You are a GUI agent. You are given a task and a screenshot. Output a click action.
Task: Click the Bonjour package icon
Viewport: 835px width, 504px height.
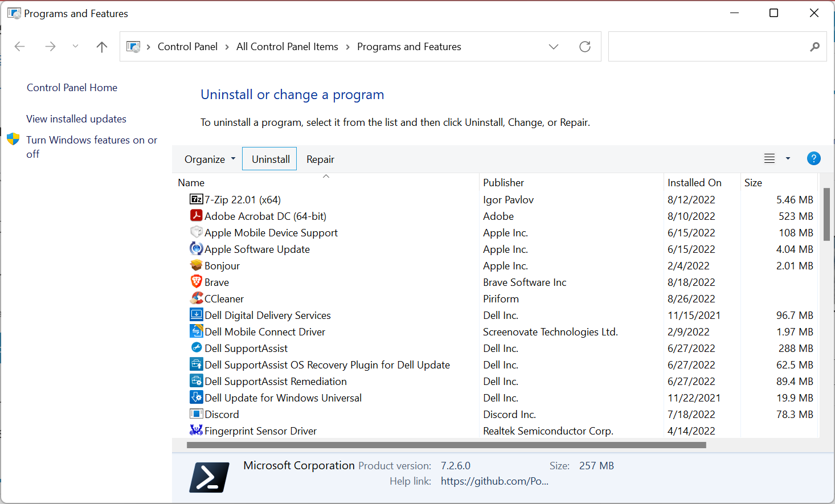pyautogui.click(x=196, y=265)
